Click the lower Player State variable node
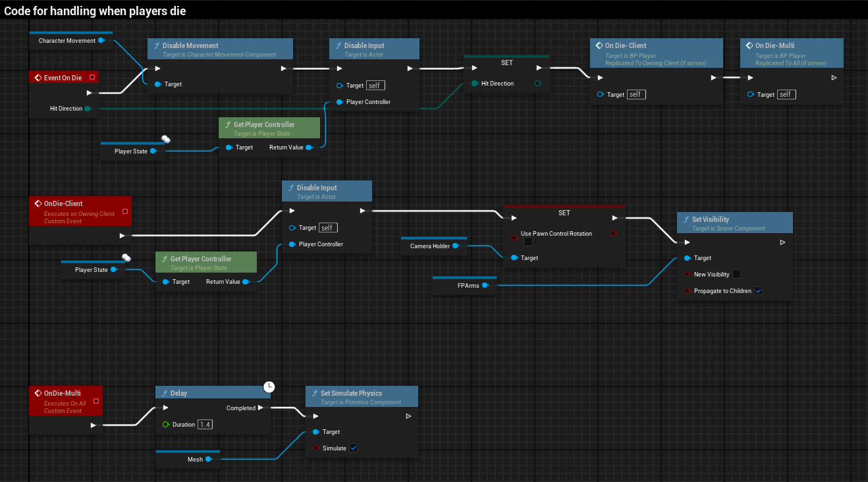The image size is (868, 482). click(94, 269)
